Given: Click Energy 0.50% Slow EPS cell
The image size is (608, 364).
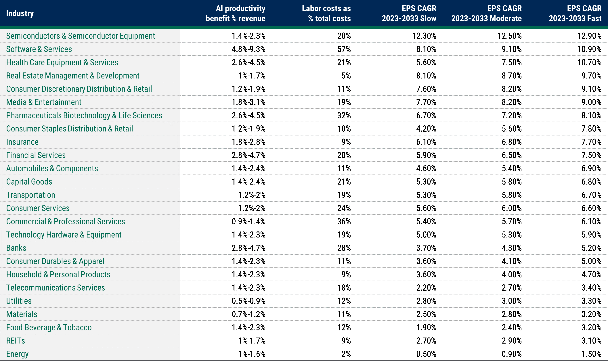Looking at the screenshot, I should [x=426, y=354].
